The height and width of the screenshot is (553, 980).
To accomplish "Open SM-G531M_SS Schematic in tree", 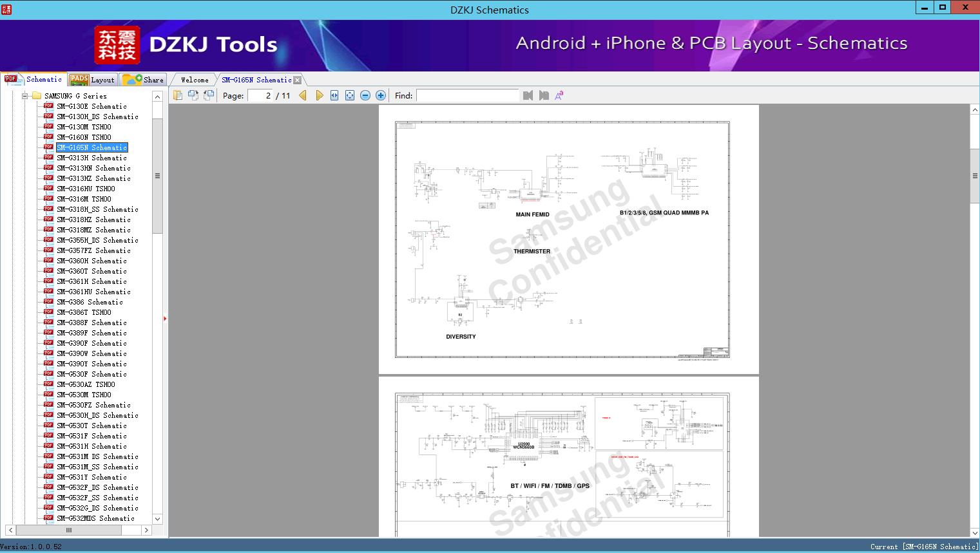I will [x=97, y=467].
